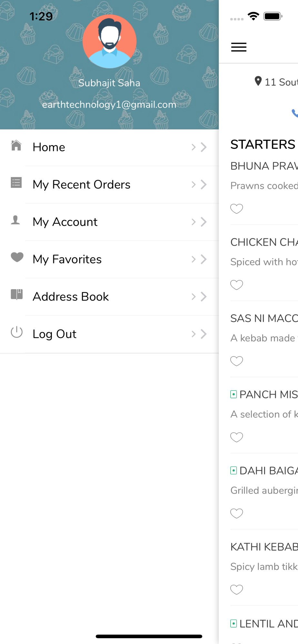Image resolution: width=298 pixels, height=644 pixels.
Task: Click the Address Book icon
Action: click(17, 294)
